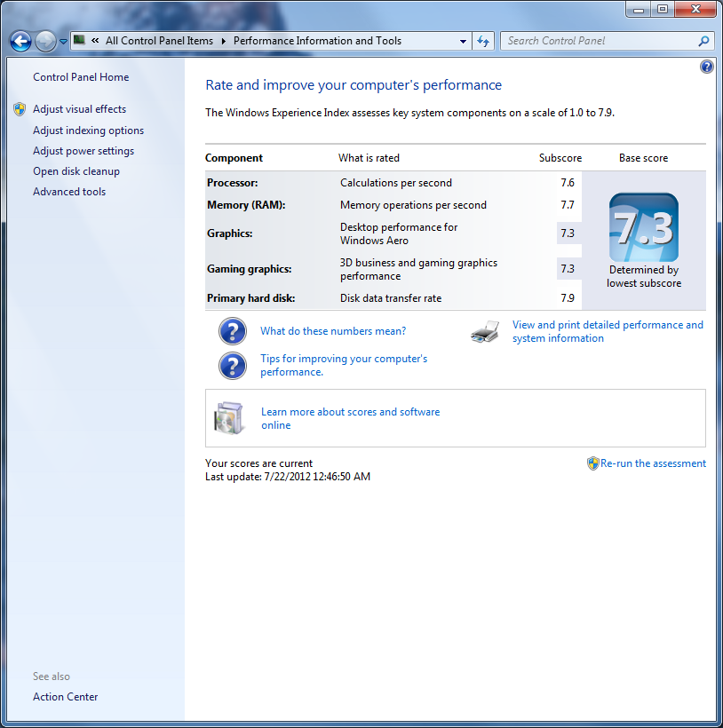
Task: Click the software box icon
Action: coord(228,418)
